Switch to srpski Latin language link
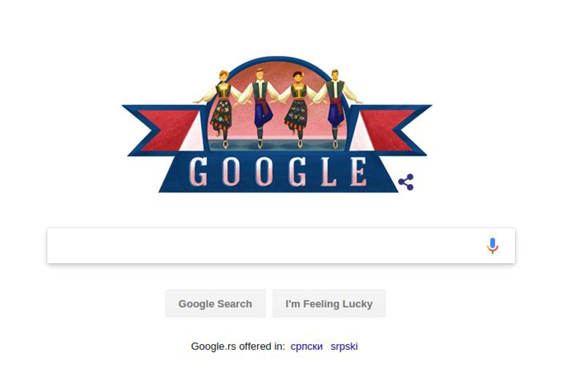 pyautogui.click(x=344, y=346)
